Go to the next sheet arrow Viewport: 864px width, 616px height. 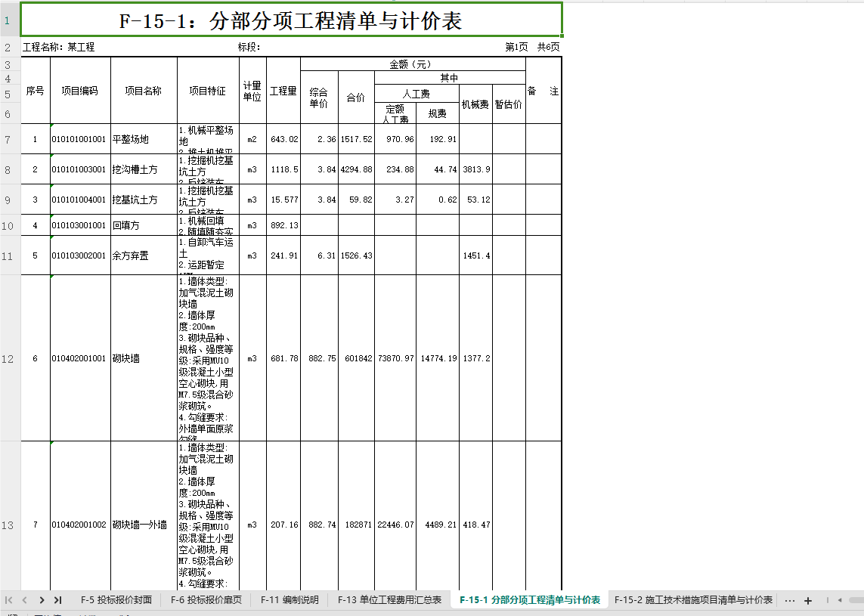pos(42,600)
